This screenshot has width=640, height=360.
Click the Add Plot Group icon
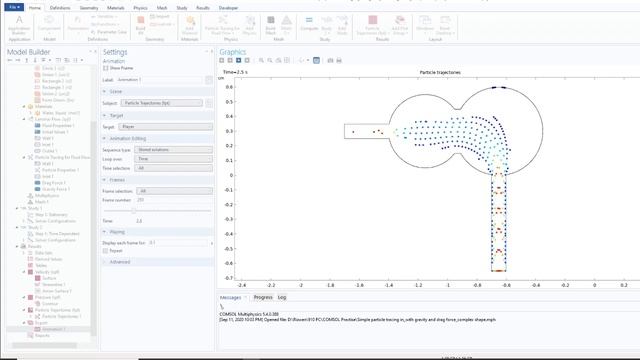coord(400,25)
